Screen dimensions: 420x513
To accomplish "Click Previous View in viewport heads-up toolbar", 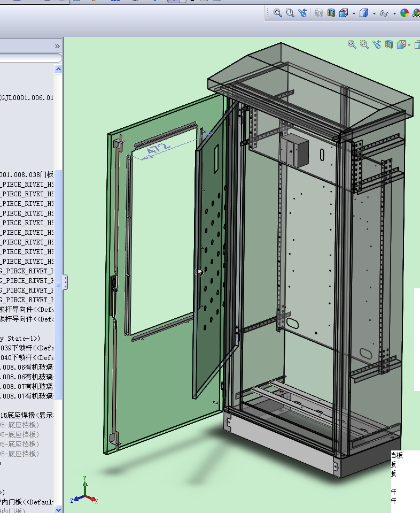I will [x=377, y=44].
